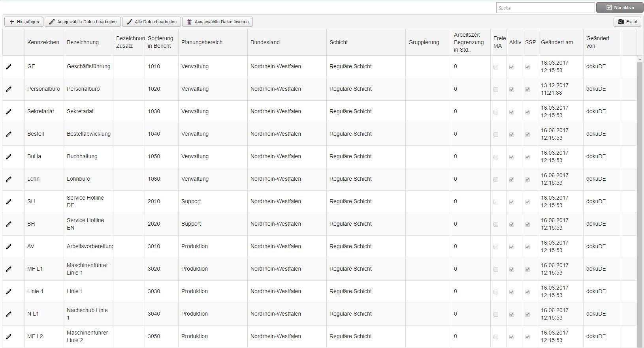Click pencil for Maschinenführer Linie 2 row
Viewport: 644px width, 348px height.
click(x=9, y=337)
